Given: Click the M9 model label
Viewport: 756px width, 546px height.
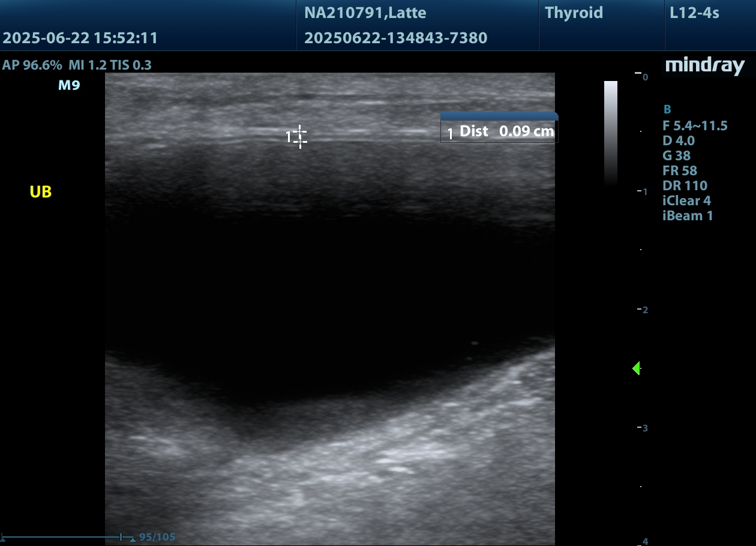Looking at the screenshot, I should (x=69, y=86).
